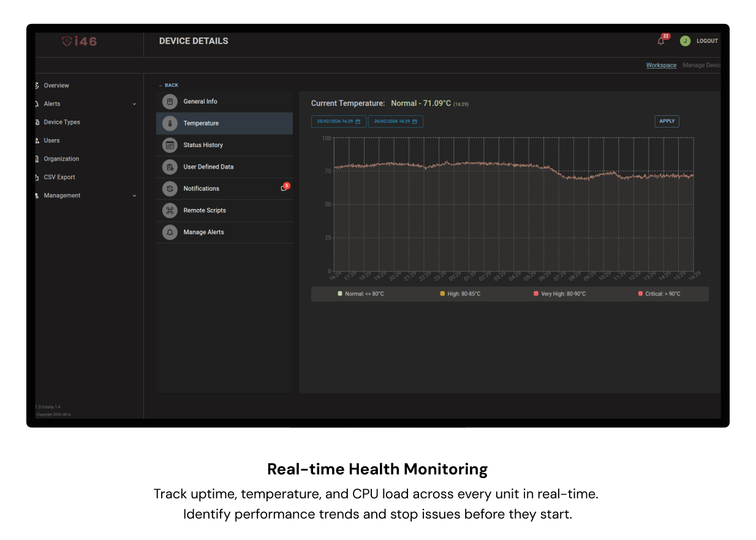756x540 pixels.
Task: Switch to the Workspace tab
Action: 661,66
